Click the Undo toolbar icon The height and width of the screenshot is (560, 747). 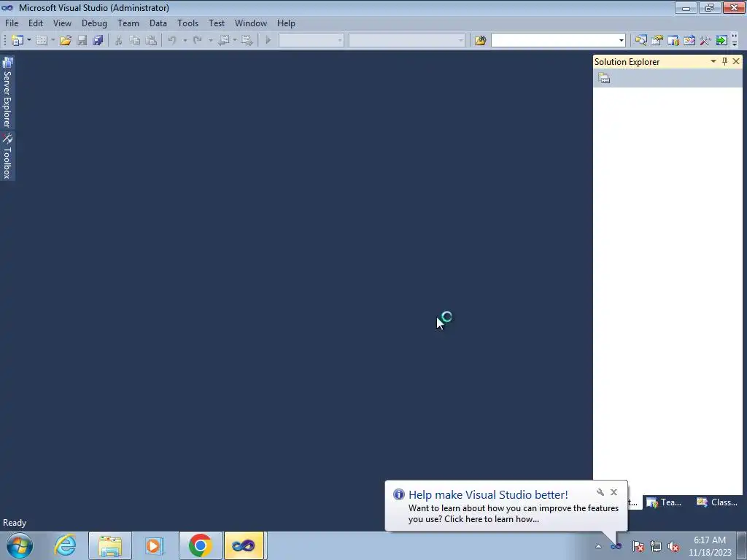tap(172, 41)
